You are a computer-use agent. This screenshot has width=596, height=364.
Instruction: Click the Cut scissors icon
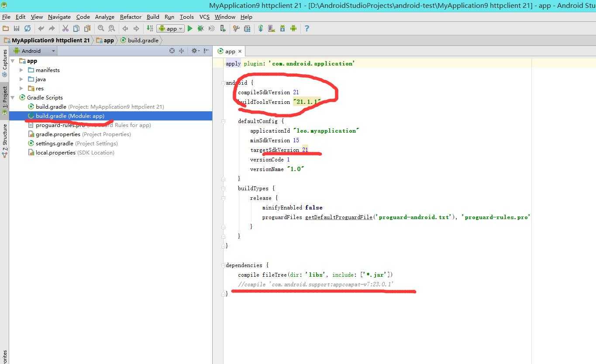click(x=65, y=28)
